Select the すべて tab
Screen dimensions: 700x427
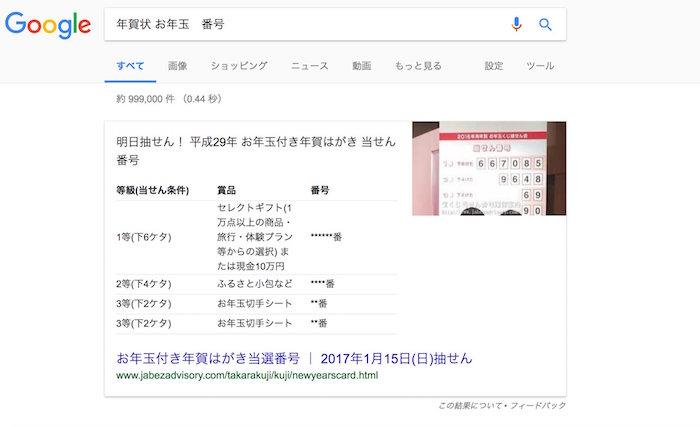(x=130, y=66)
